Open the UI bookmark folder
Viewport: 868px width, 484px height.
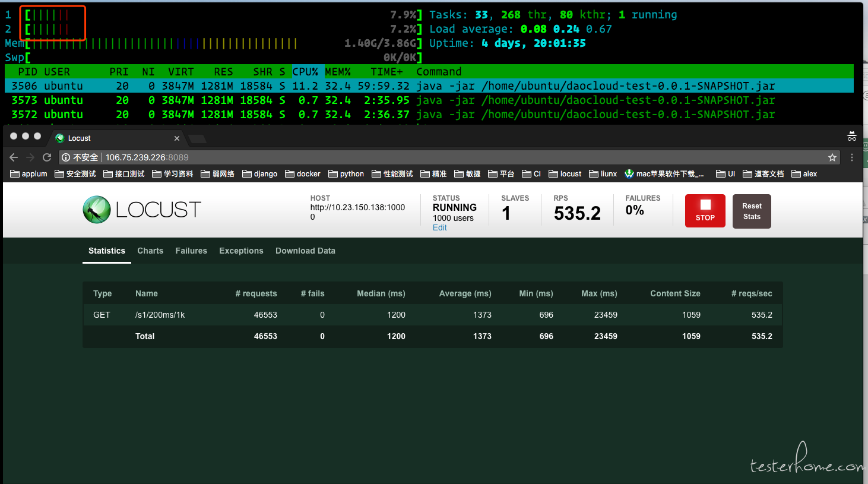[x=726, y=174]
